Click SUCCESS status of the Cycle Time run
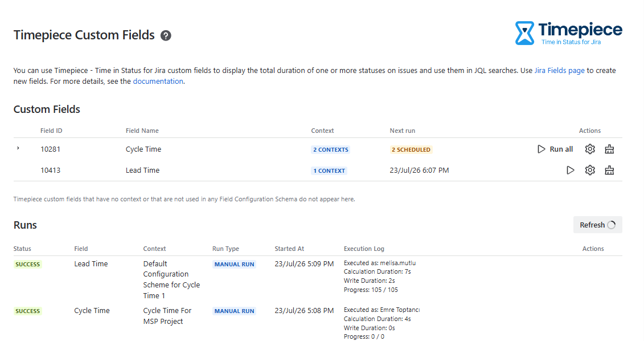Image resolution: width=644 pixels, height=341 pixels. click(27, 311)
